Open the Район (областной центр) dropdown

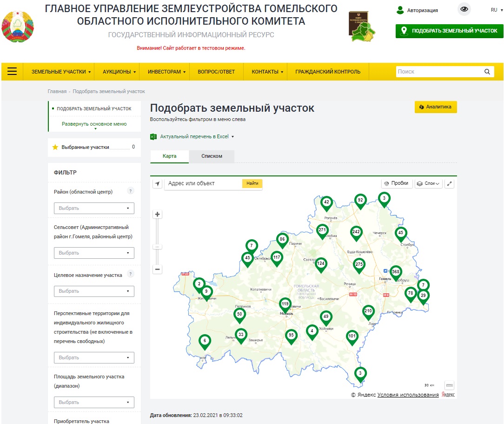point(94,208)
